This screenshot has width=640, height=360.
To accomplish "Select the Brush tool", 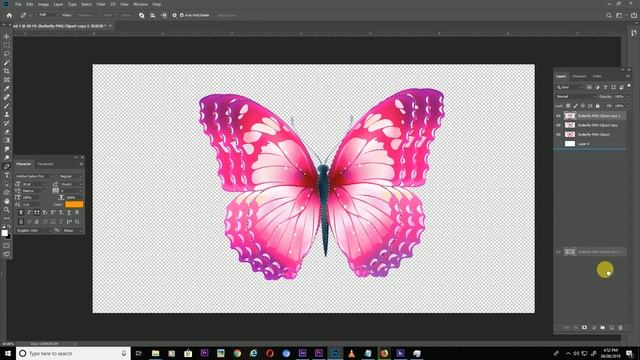I will click(7, 106).
